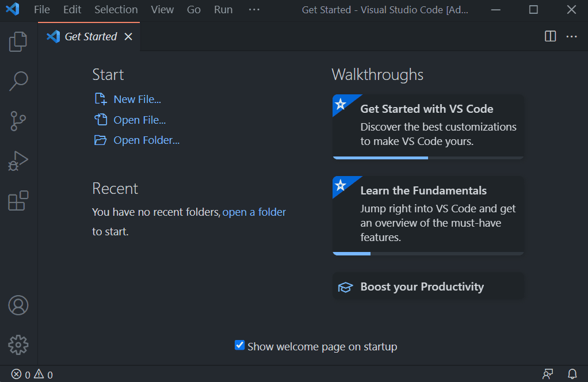Click the Open Folder... link

147,140
